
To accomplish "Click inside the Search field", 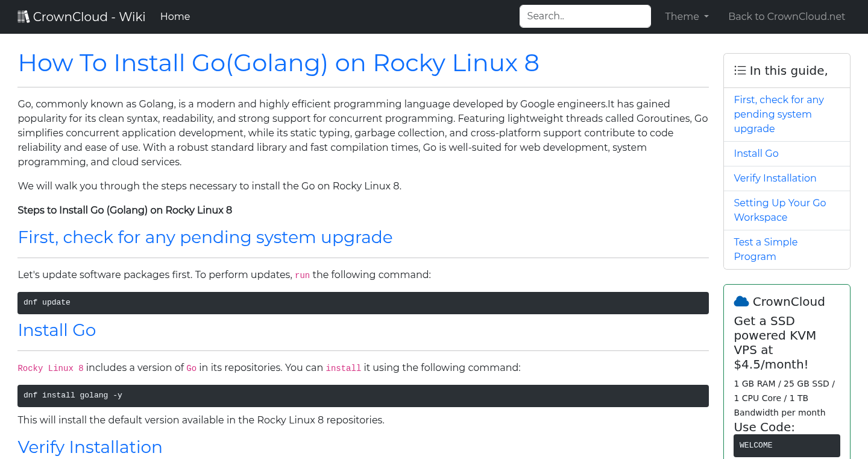I will [584, 16].
